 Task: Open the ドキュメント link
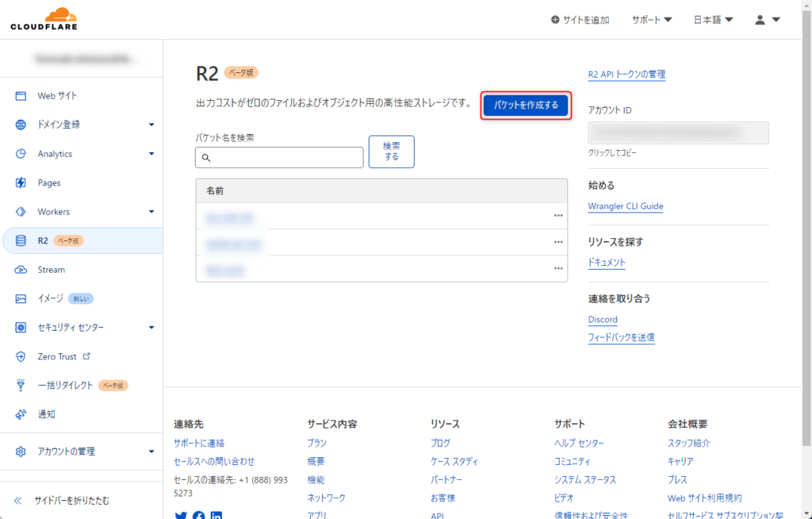tap(607, 263)
